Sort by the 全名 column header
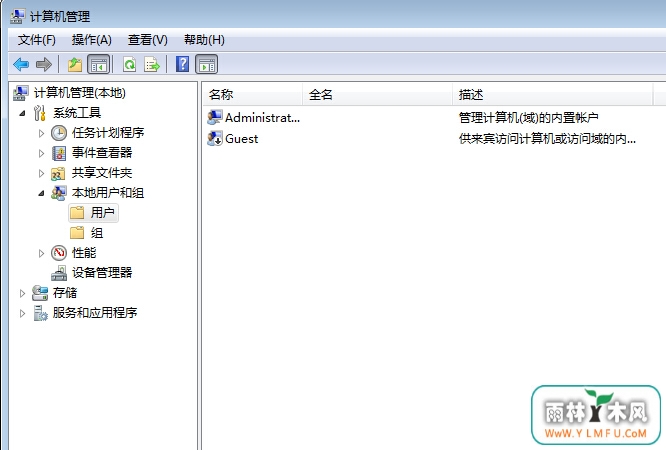The width and height of the screenshot is (666, 450). (x=378, y=94)
